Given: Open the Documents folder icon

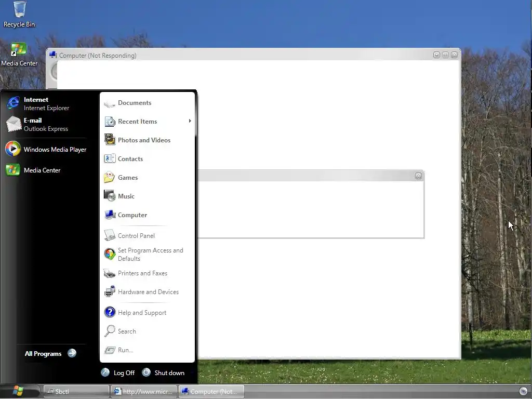Looking at the screenshot, I should 110,103.
